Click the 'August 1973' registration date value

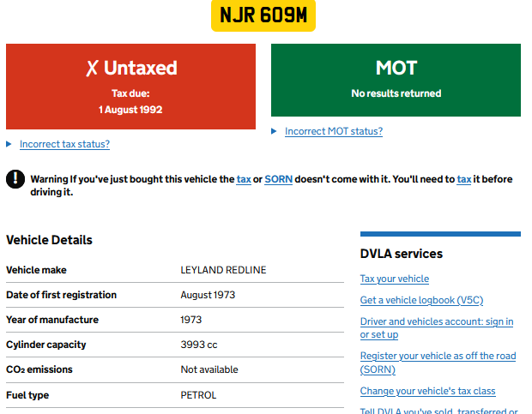[x=208, y=295]
